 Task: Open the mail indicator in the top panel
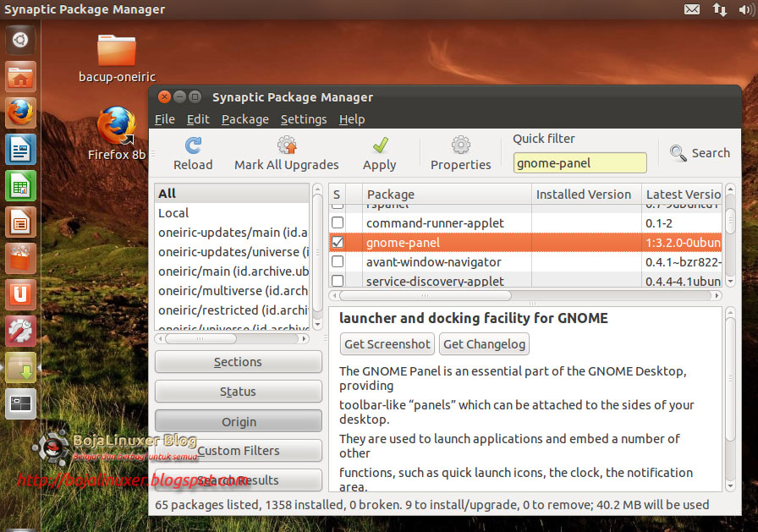[692, 9]
